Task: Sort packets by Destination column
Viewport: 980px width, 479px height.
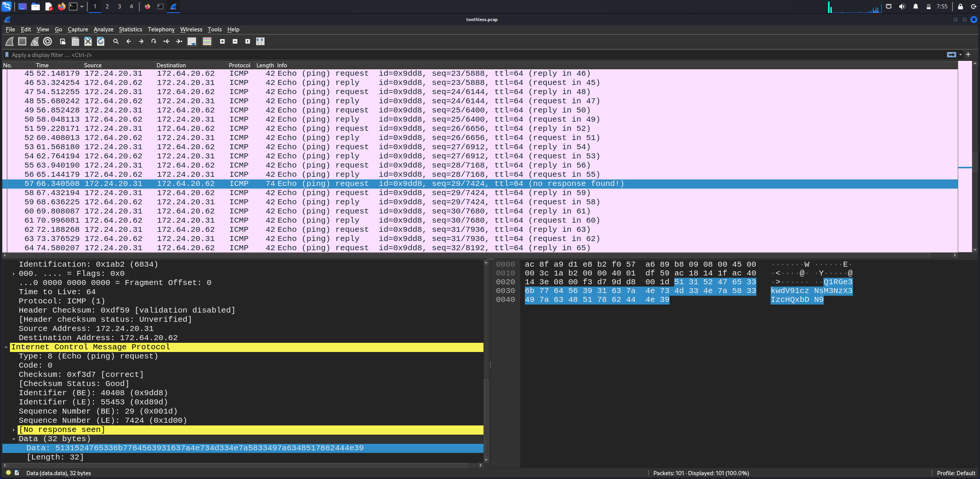Action: click(191, 65)
